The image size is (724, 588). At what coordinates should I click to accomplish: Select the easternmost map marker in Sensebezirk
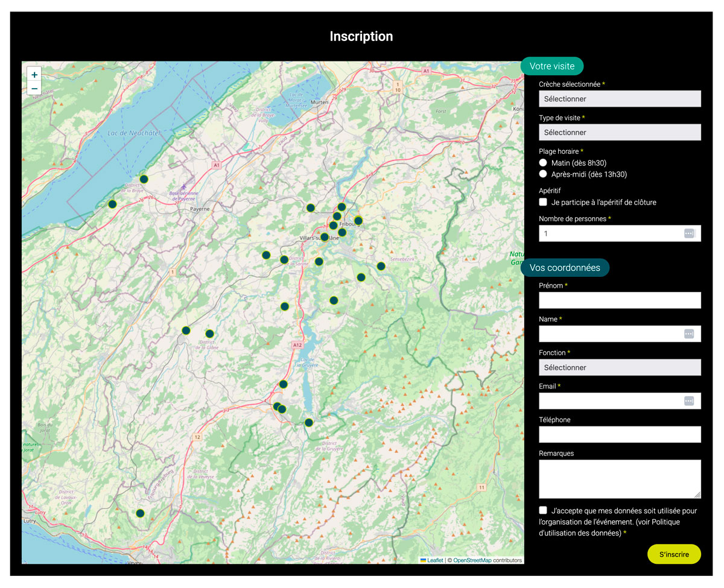pyautogui.click(x=381, y=266)
